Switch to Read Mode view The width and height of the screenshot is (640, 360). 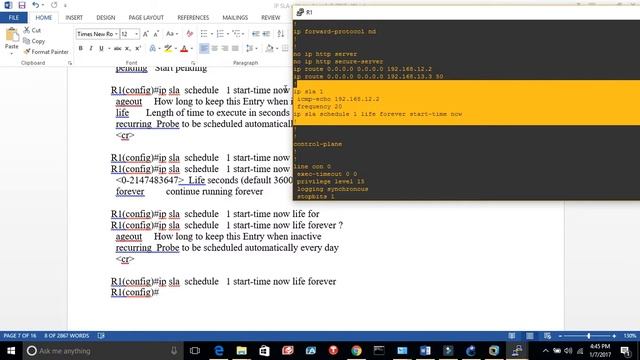tap(511, 336)
